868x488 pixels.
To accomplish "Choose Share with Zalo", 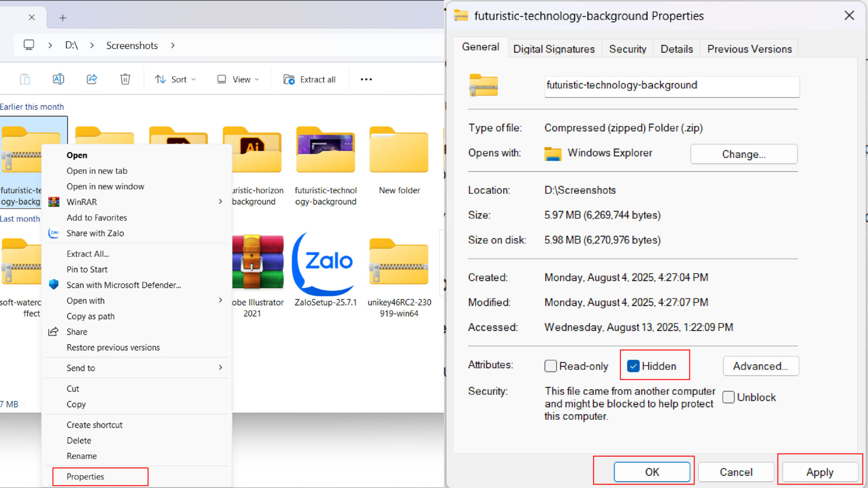I will coord(95,233).
